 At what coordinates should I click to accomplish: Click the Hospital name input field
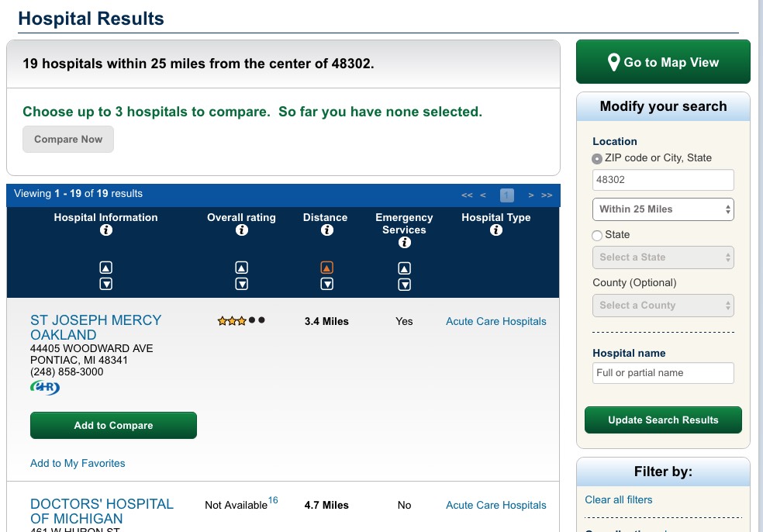point(663,373)
